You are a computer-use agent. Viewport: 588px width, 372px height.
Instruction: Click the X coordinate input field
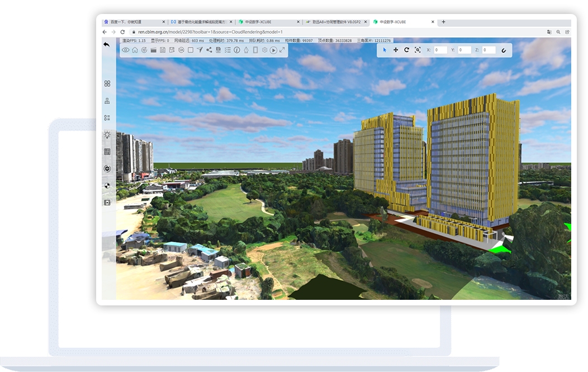(x=440, y=50)
